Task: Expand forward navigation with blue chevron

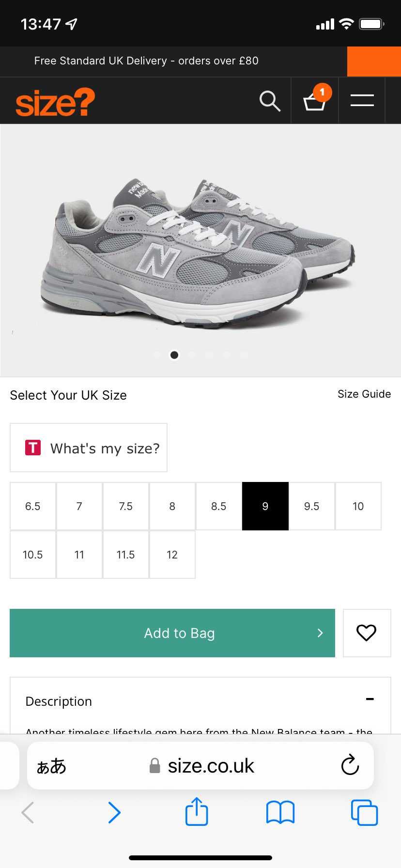Action: pos(115,813)
